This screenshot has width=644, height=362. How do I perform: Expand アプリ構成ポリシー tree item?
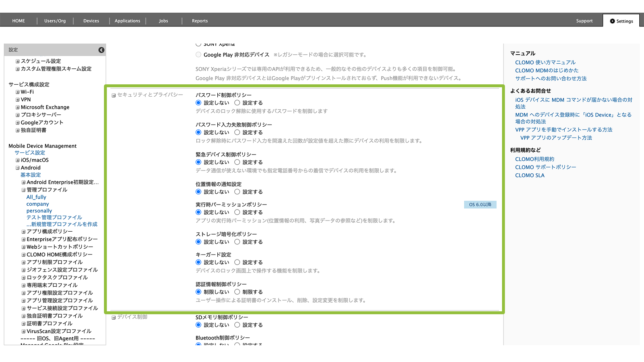point(23,232)
